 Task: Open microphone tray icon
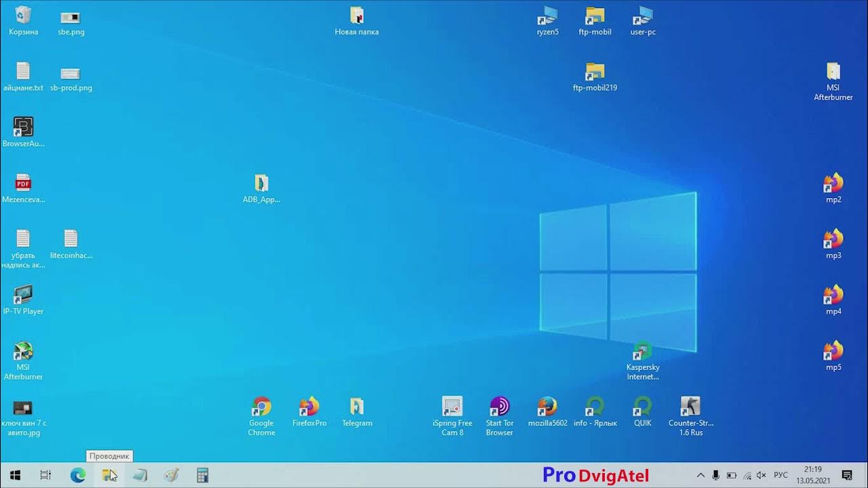[x=716, y=476]
